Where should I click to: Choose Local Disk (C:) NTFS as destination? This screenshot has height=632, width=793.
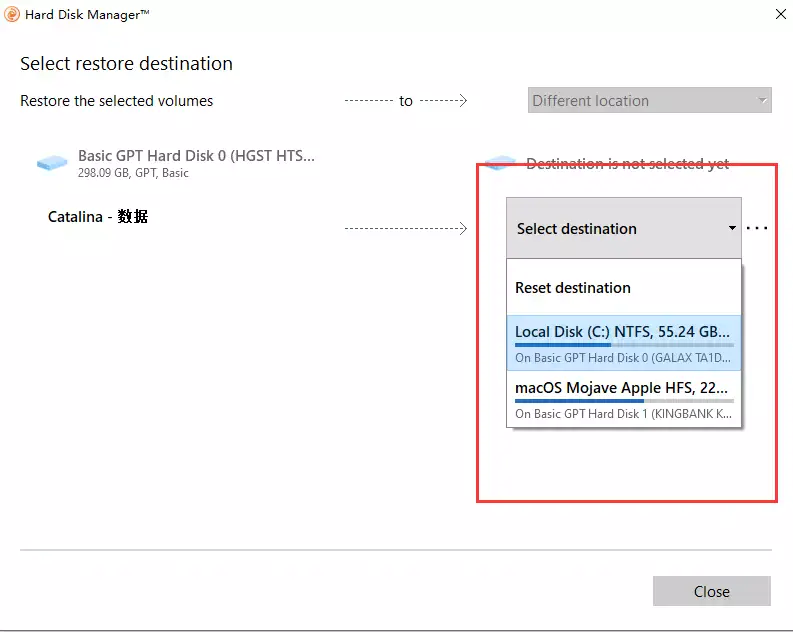[624, 343]
